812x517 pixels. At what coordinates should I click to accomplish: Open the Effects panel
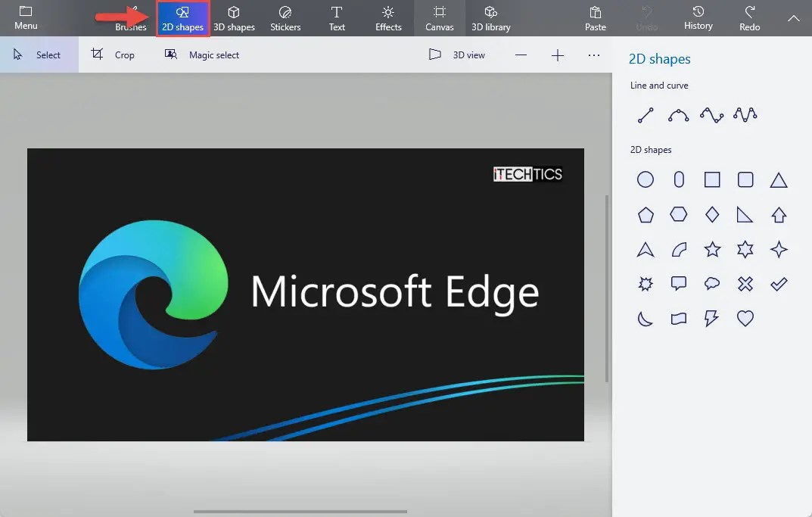tap(387, 18)
